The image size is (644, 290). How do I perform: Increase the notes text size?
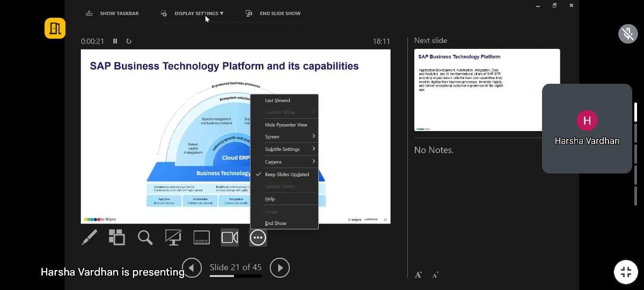[x=418, y=275]
